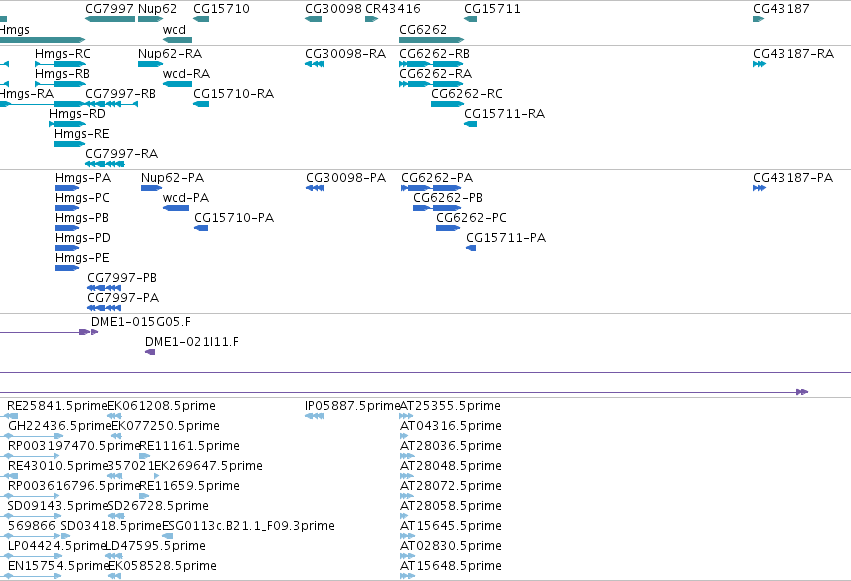
Task: Click the Hmgs-RE transcript
Action: 69,144
